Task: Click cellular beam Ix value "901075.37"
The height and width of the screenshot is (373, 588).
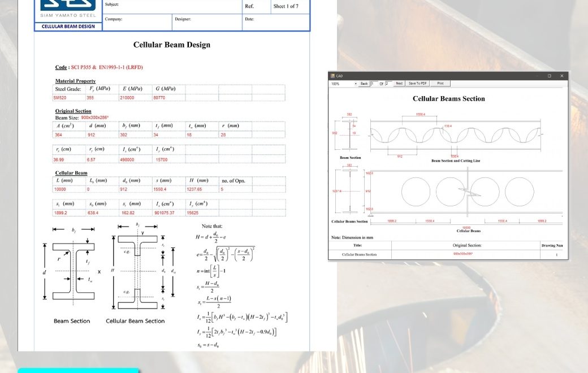Action: tap(165, 213)
